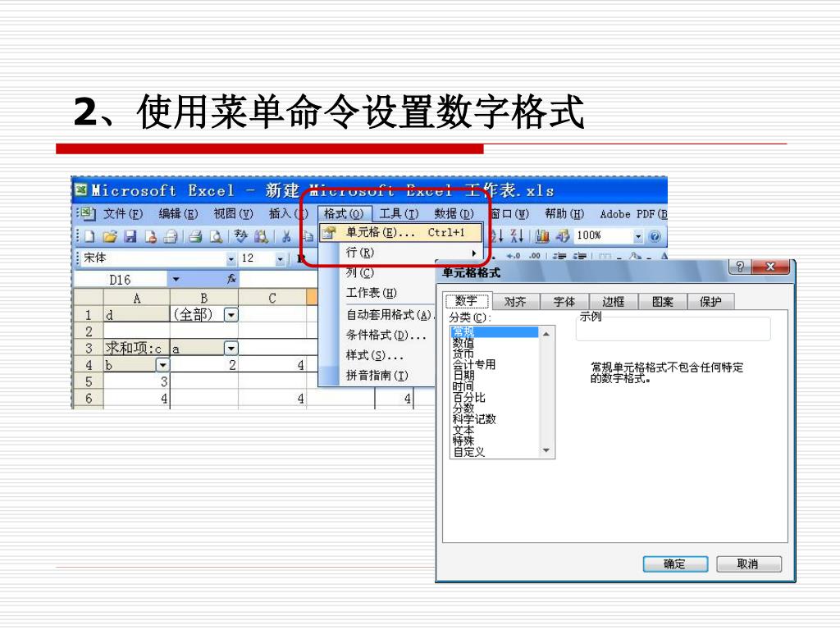Switch to the 图案 tab

[x=663, y=302]
